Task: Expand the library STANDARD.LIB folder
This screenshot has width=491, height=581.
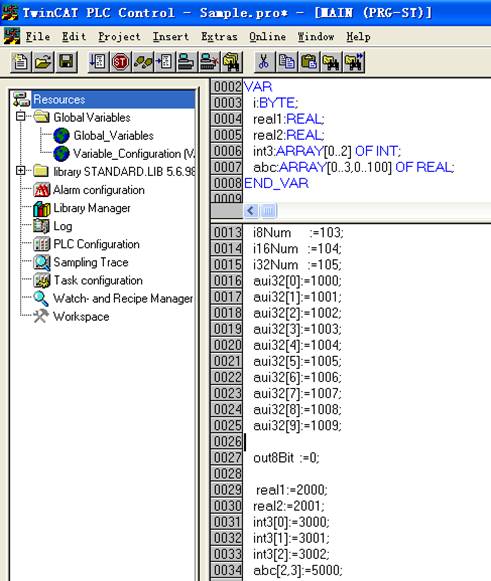Action: [21, 170]
